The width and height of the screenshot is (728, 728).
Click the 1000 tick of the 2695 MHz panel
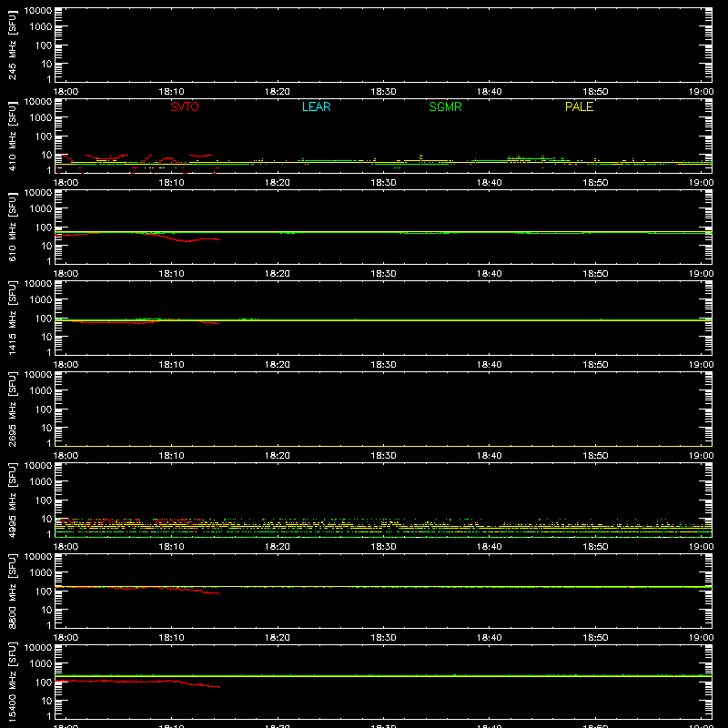(x=41, y=391)
